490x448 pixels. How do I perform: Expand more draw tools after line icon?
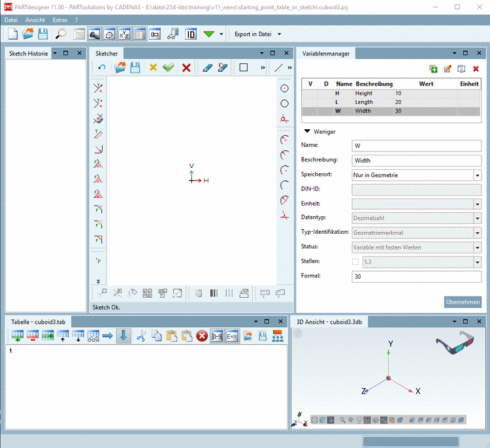[x=289, y=67]
